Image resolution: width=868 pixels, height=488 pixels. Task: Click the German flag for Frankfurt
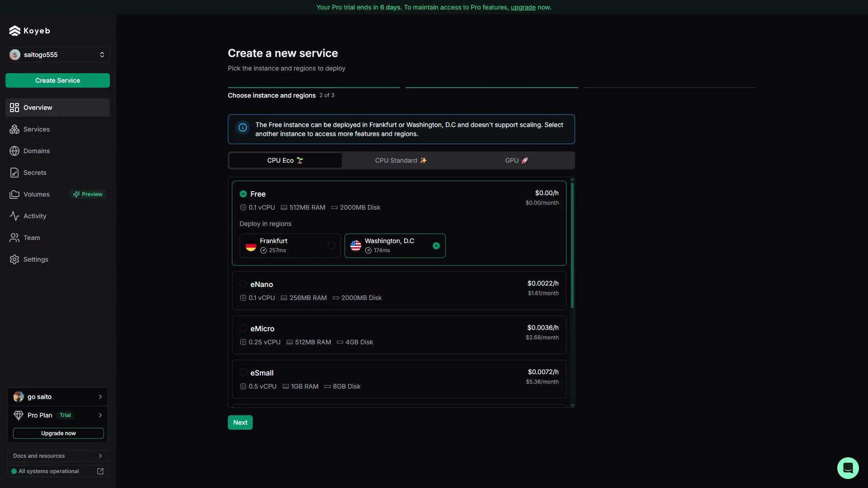point(251,246)
